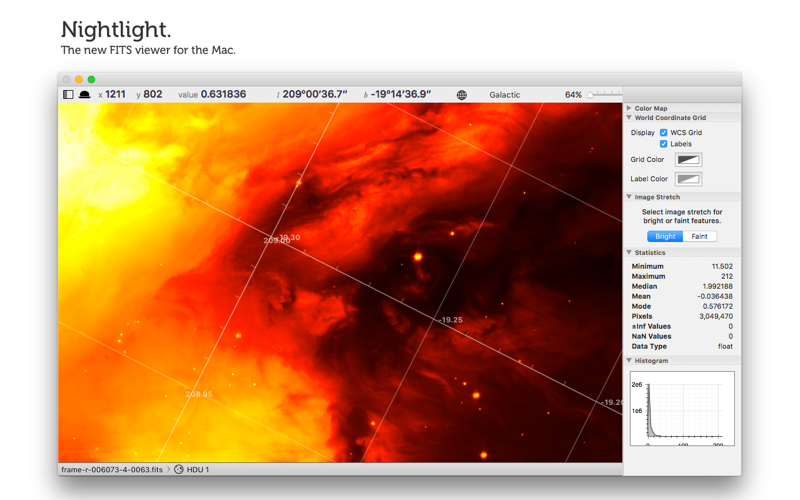Click the Minimum value 11.502
Viewport: 800px width, 500px height.
[x=722, y=266]
